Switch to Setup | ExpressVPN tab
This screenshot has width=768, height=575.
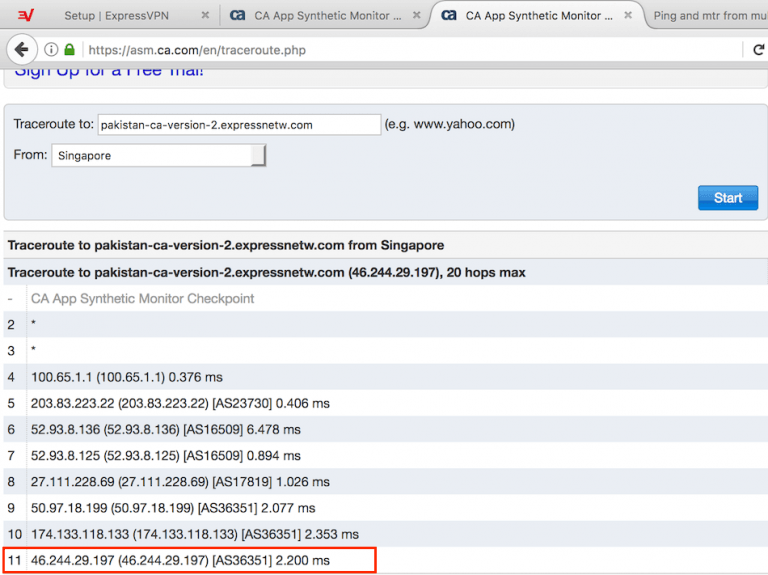[117, 16]
